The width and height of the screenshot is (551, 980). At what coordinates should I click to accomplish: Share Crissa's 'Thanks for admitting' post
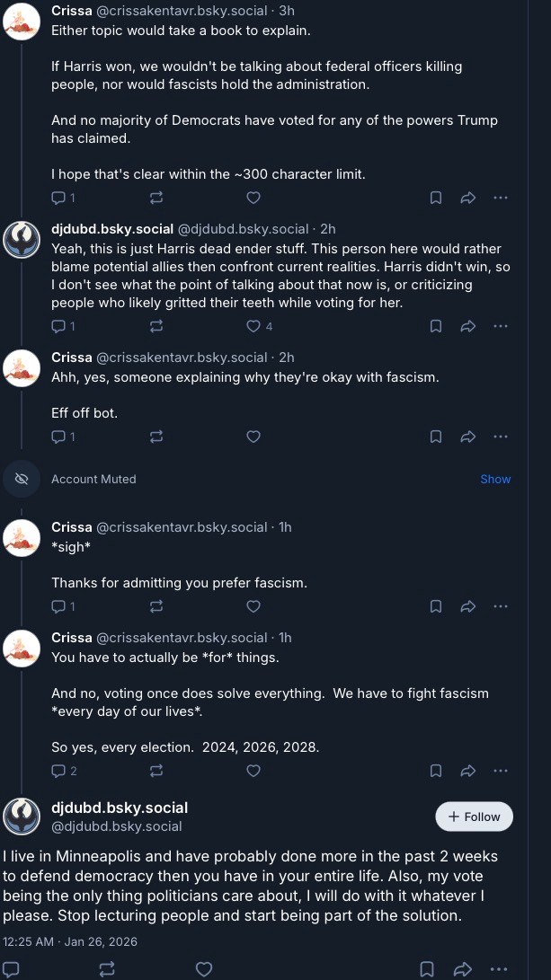tap(467, 606)
